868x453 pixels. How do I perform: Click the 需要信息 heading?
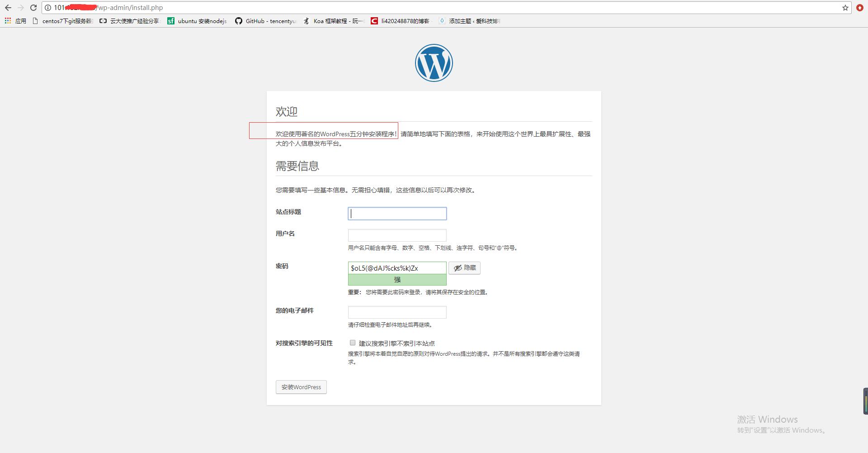[297, 166]
